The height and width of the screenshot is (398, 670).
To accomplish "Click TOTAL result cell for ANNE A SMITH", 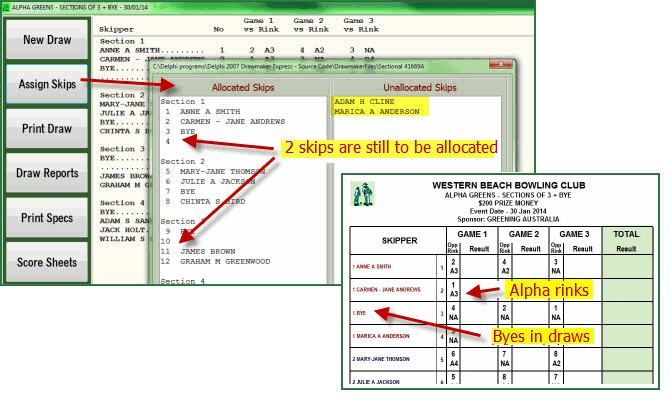I will [x=627, y=267].
